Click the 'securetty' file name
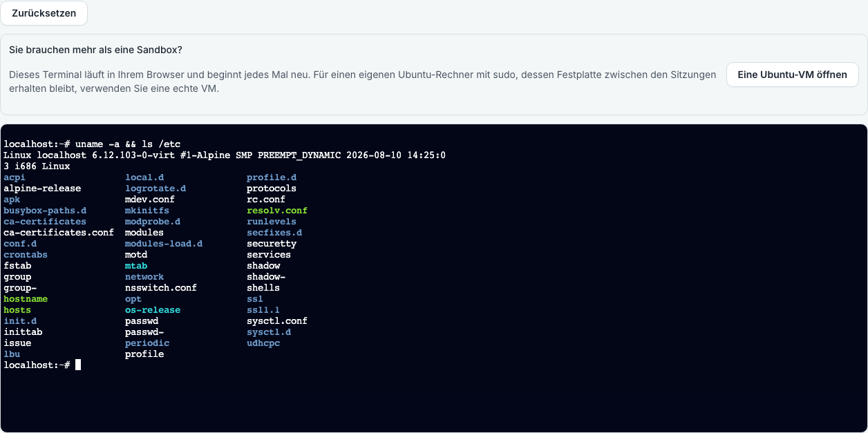Image resolution: width=868 pixels, height=433 pixels. pyautogui.click(x=272, y=244)
